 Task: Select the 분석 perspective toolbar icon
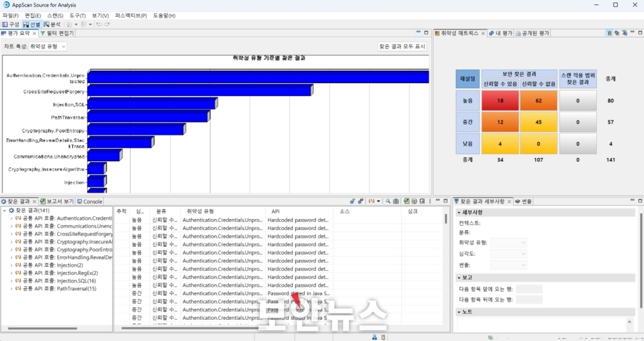tap(52, 24)
